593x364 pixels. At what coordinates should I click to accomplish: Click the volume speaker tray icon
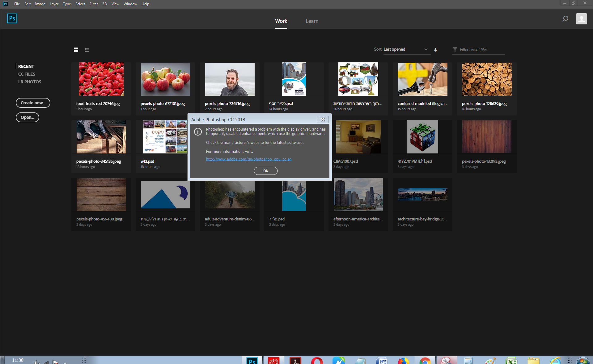tap(37, 362)
